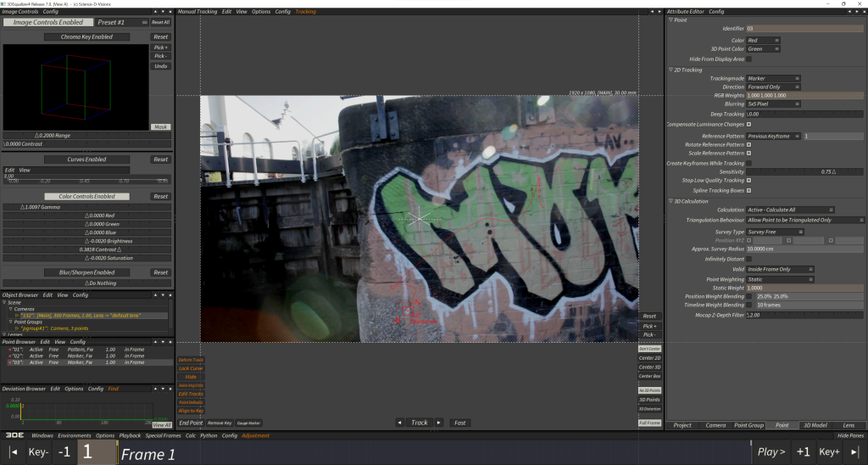
Task: Open Reference Pattern dropdown
Action: tap(773, 136)
